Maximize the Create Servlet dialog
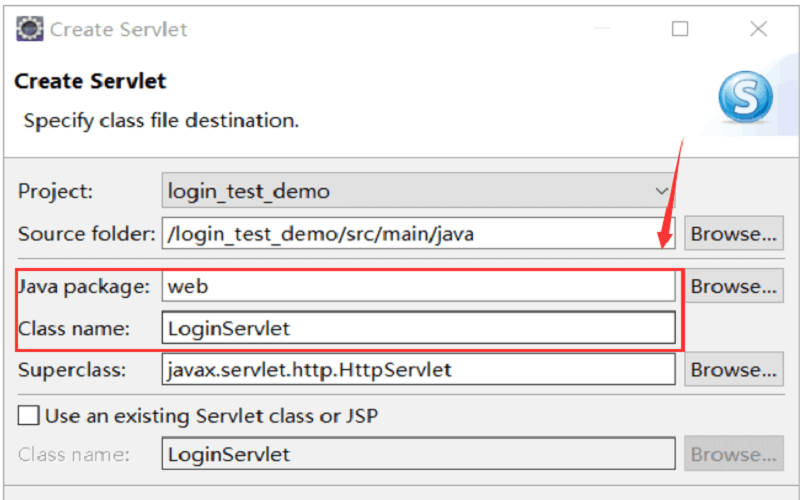 tap(680, 29)
